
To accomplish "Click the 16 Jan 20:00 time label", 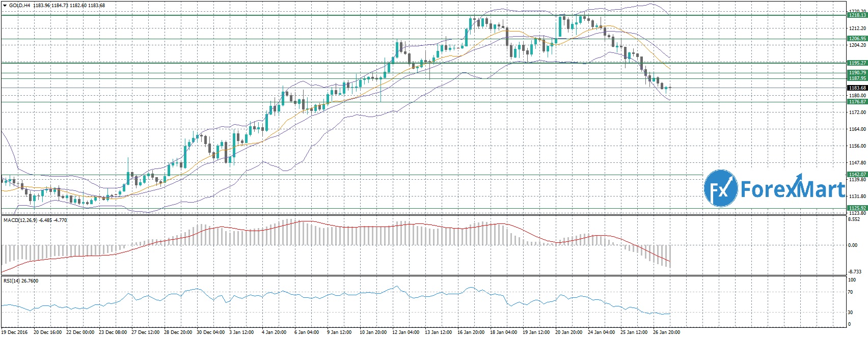I will (x=472, y=332).
